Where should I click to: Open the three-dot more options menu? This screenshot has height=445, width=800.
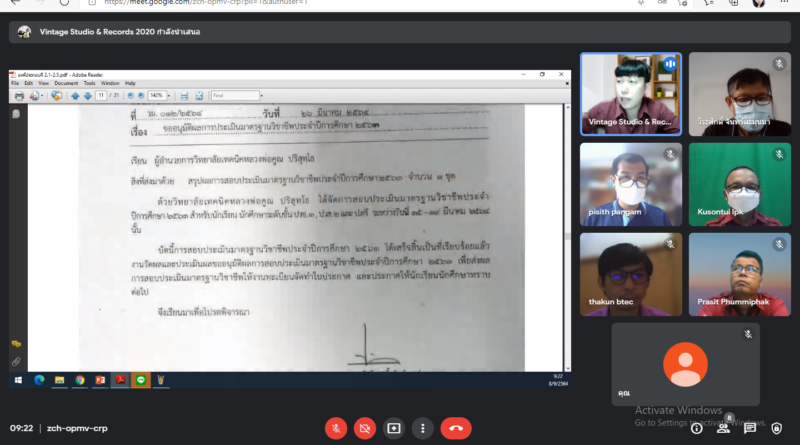[x=424, y=428]
